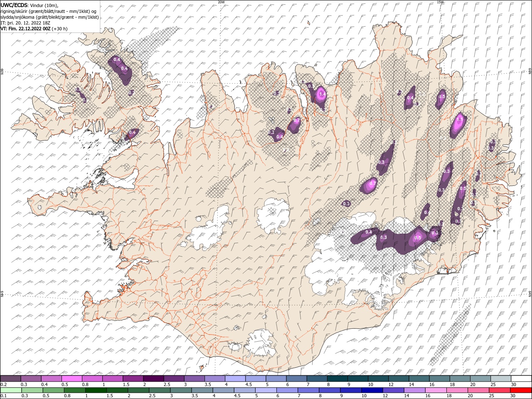532x399 pixels.
Task: Click the '(+30 h)' forecast offset text
Action: (60, 29)
